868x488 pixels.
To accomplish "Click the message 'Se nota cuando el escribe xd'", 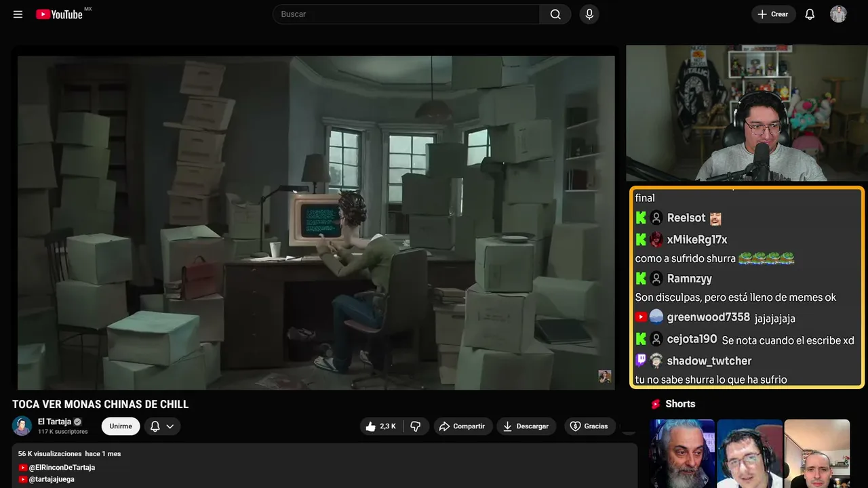I will pyautogui.click(x=788, y=340).
